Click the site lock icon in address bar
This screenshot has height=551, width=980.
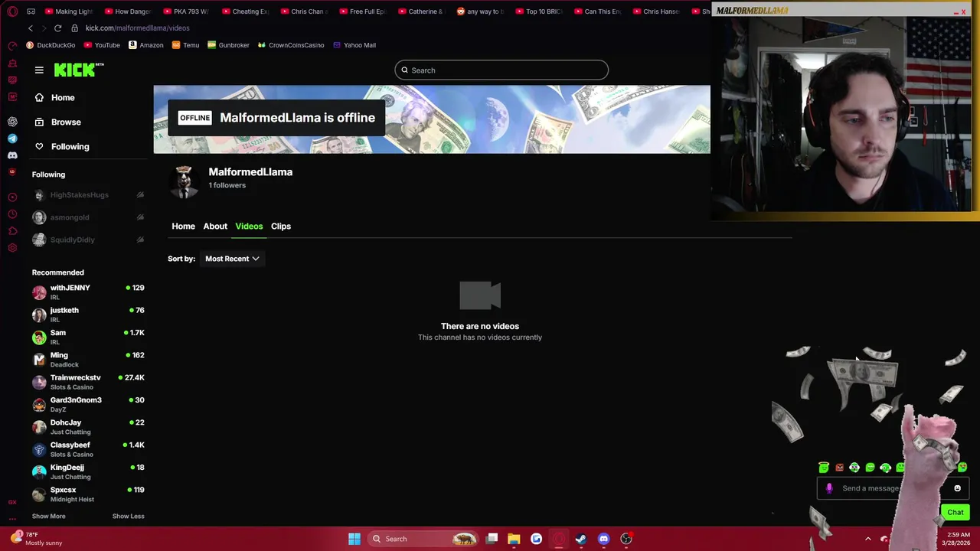(74, 28)
